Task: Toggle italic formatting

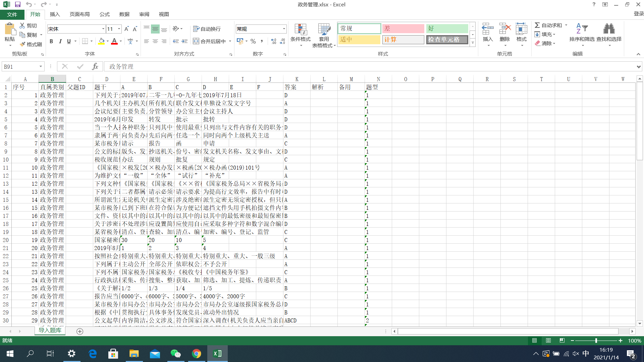Action: 60,41
